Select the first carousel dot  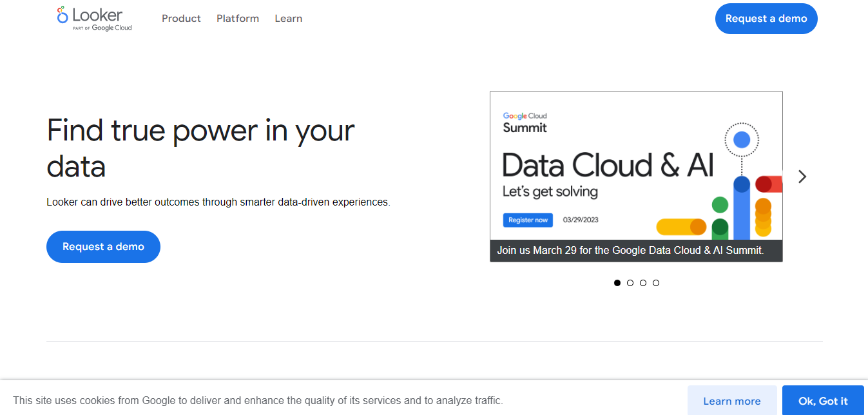click(x=617, y=283)
